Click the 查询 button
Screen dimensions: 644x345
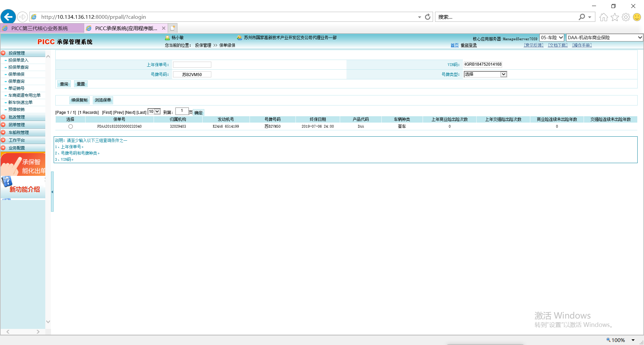[x=64, y=84]
